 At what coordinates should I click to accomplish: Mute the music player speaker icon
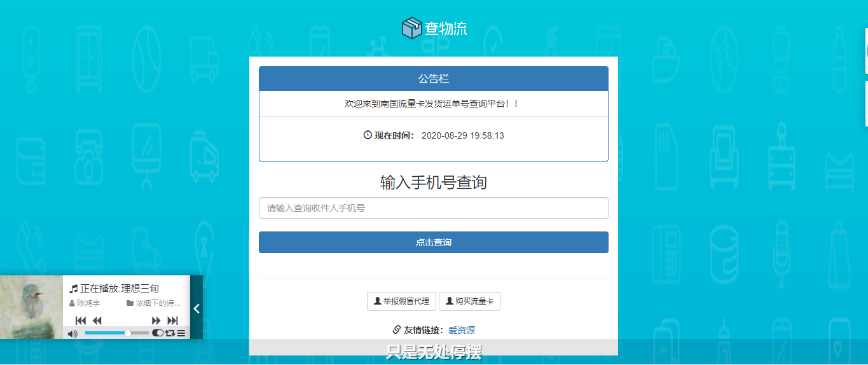[x=72, y=333]
